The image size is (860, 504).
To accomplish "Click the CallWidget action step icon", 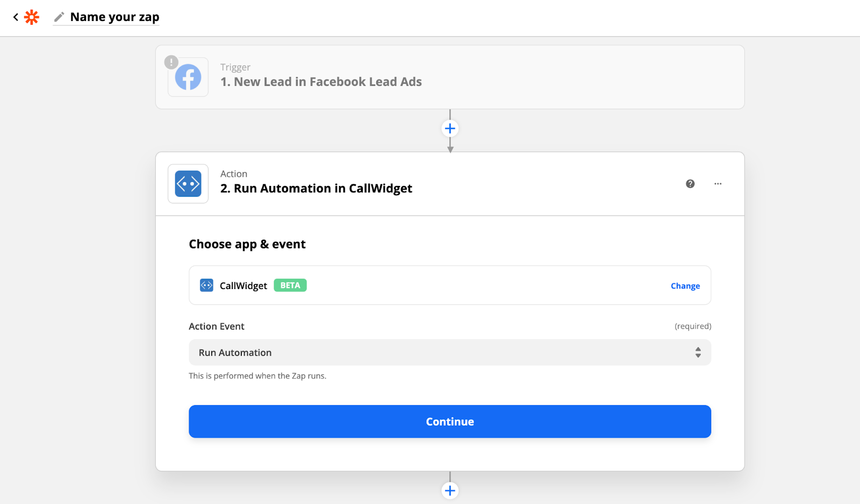I will [188, 184].
